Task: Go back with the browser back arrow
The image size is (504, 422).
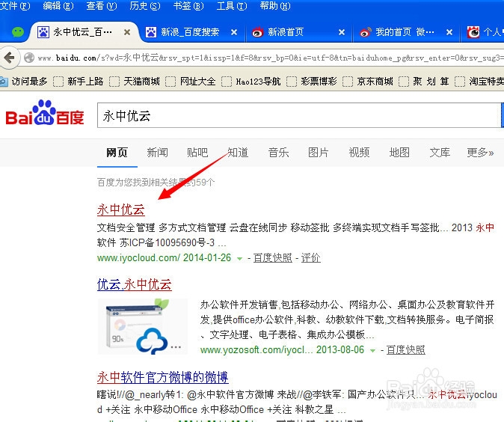Action: point(9,58)
